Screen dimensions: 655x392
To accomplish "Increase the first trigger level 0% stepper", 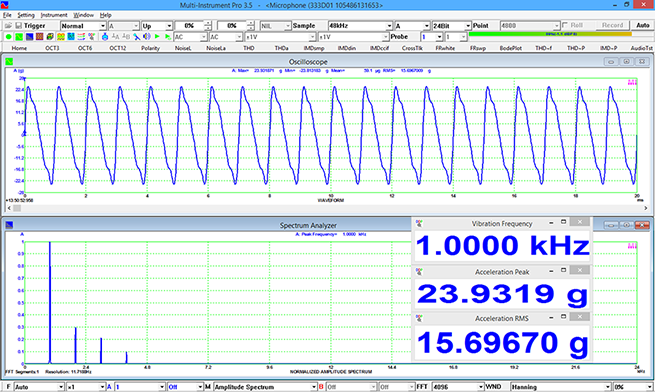I will pos(208,23).
